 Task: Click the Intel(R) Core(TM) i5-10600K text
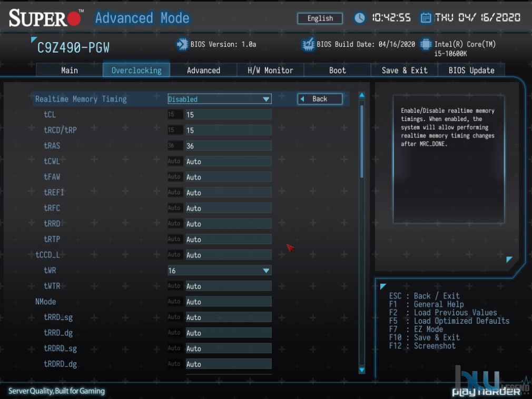click(x=465, y=49)
